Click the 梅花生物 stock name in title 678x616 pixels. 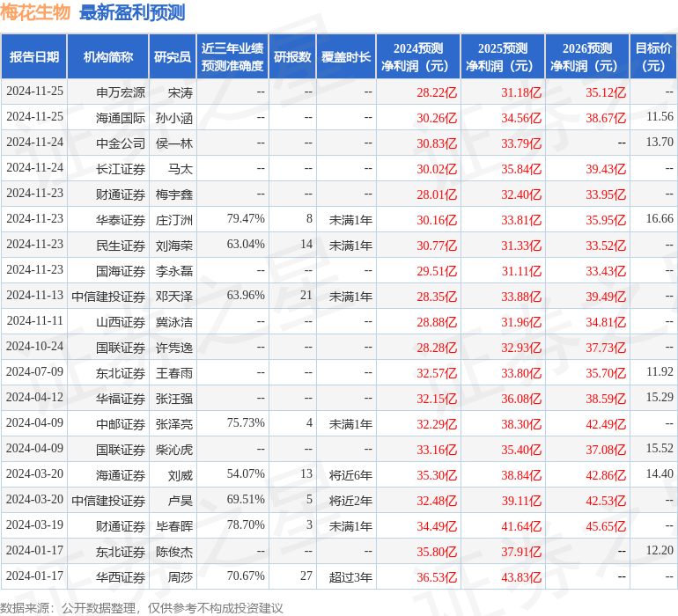point(36,12)
